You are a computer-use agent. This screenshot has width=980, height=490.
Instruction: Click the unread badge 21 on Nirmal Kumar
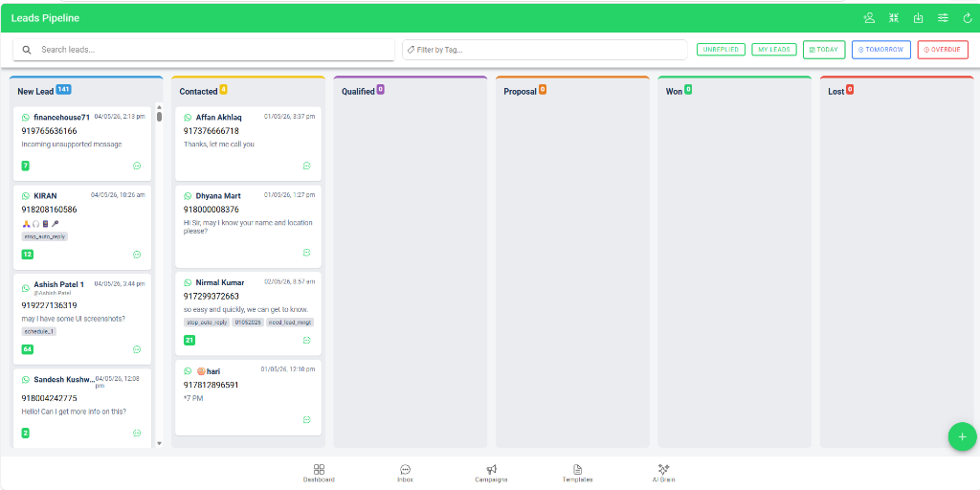tap(189, 340)
